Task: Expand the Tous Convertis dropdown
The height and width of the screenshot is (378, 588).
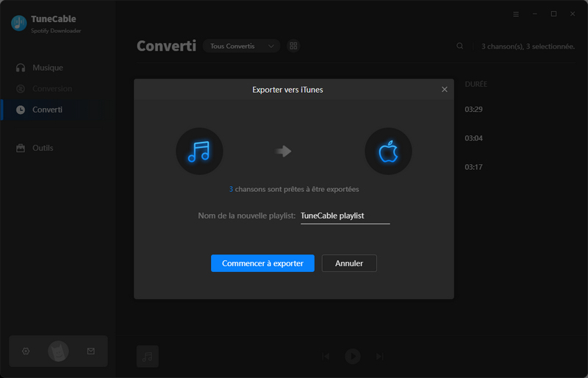Action: (241, 46)
